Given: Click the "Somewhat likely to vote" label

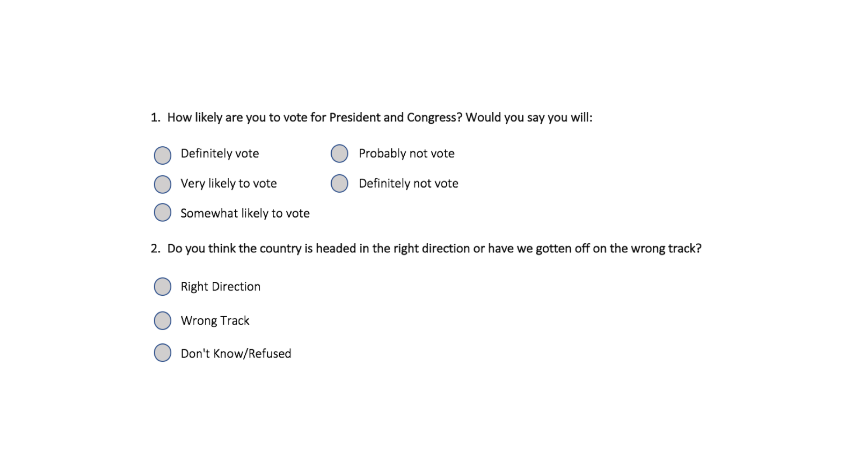Looking at the screenshot, I should 245,213.
